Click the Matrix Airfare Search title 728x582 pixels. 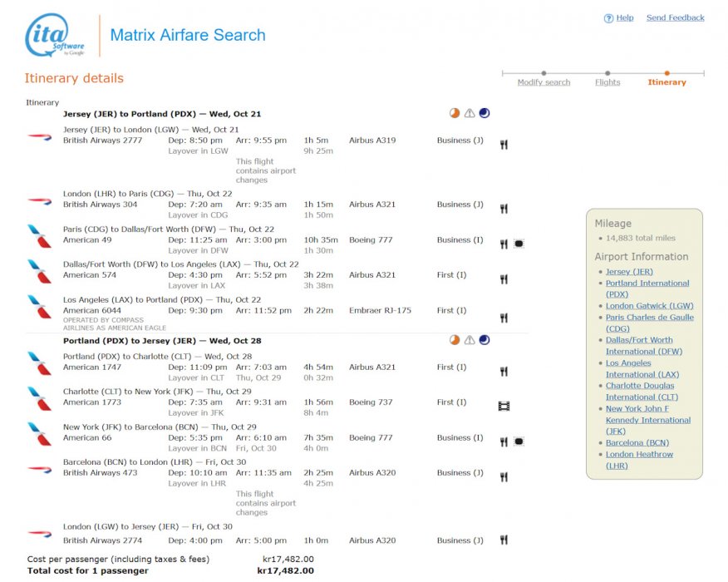(x=188, y=36)
